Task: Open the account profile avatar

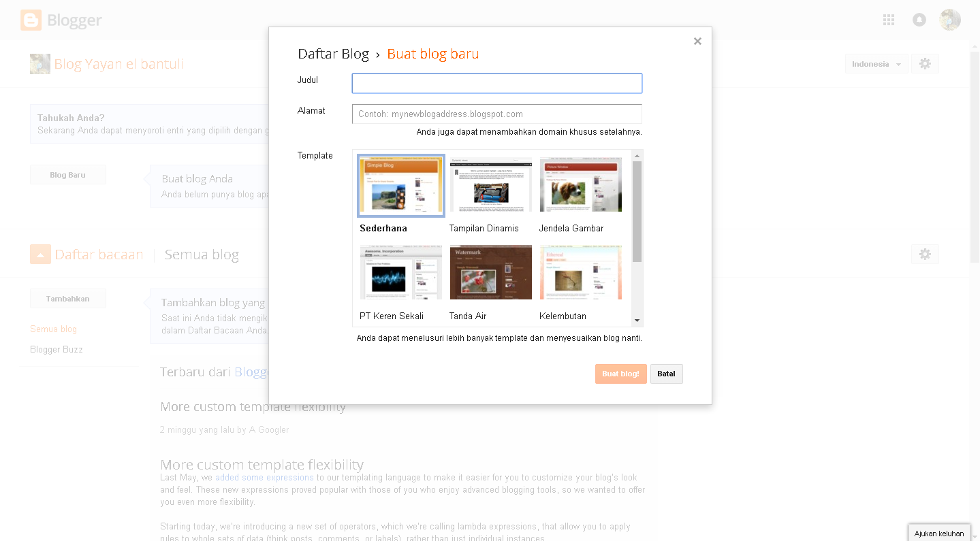Action: 950,20
